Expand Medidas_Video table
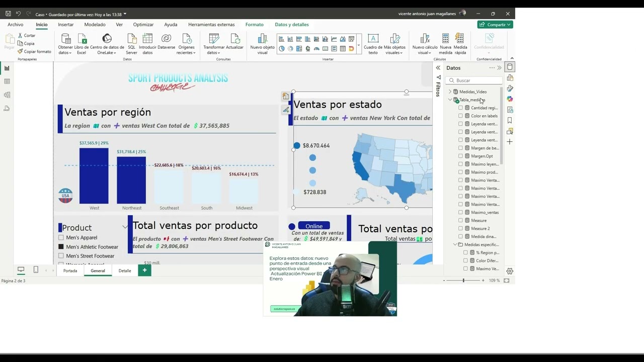 [x=450, y=92]
